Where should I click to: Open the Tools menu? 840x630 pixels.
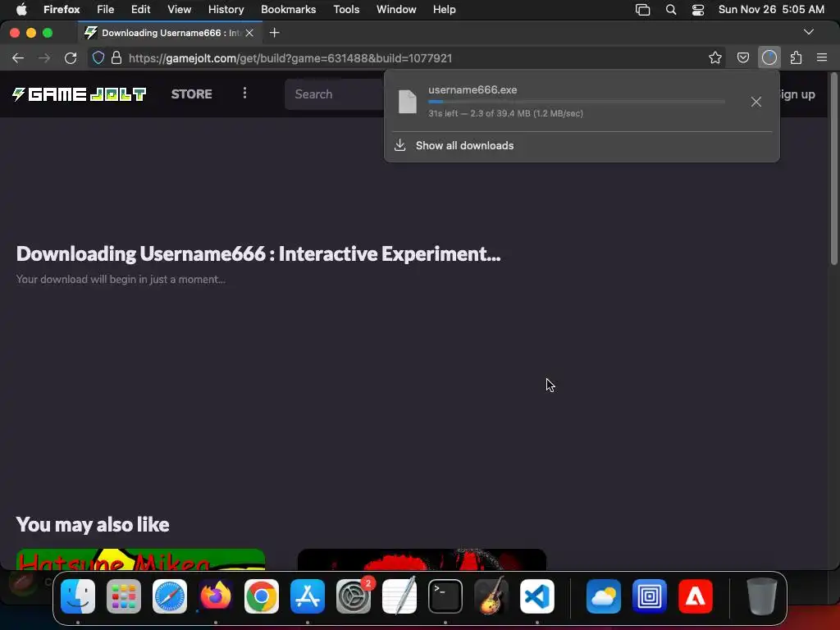tap(346, 9)
